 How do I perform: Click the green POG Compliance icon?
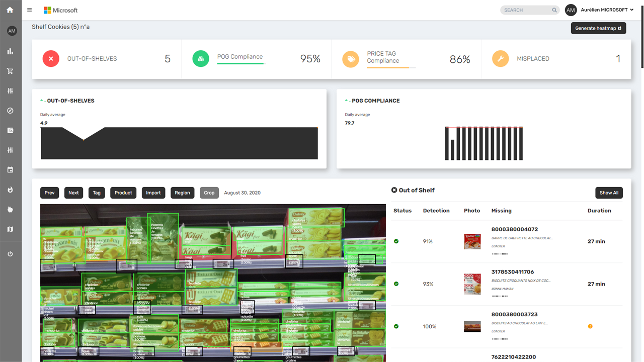coord(201,59)
